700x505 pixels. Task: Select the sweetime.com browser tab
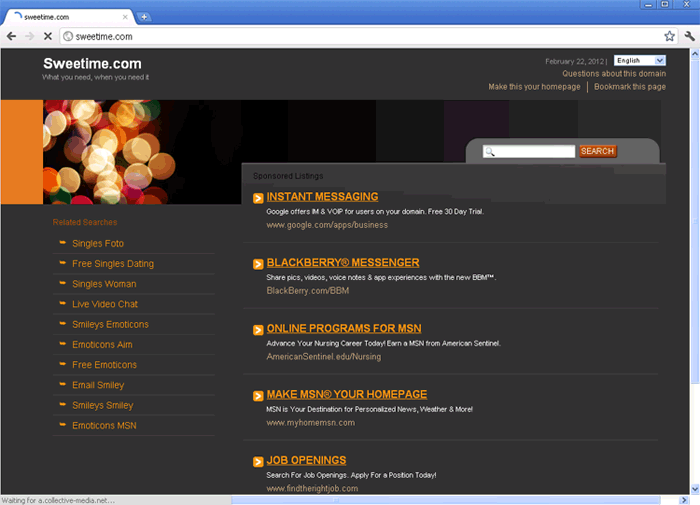pyautogui.click(x=65, y=17)
